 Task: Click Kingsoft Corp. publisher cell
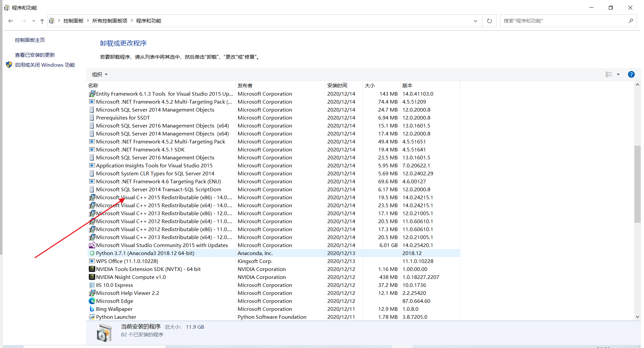[255, 261]
